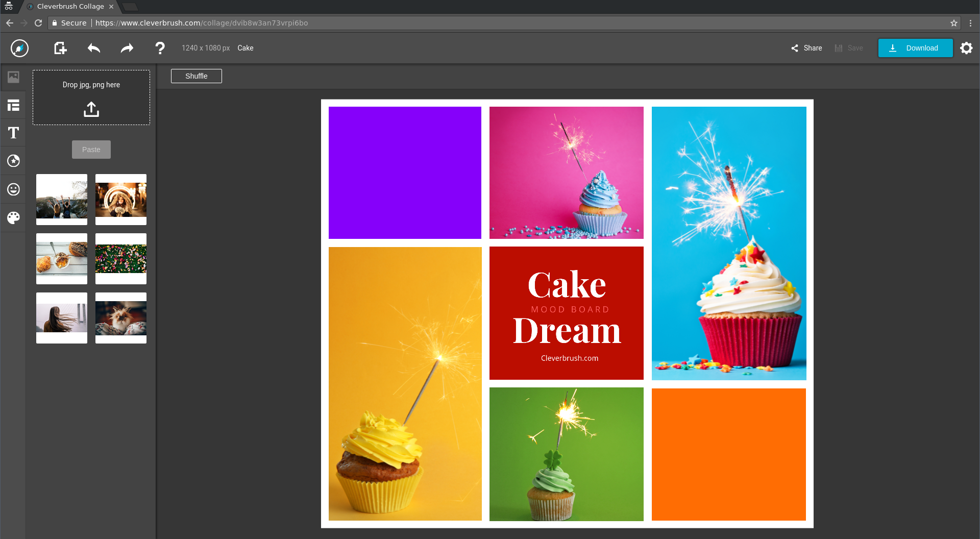The width and height of the screenshot is (980, 539).
Task: Open the star shapes panel
Action: click(13, 161)
